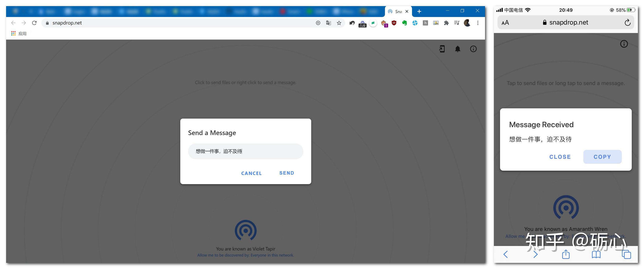This screenshot has height=269, width=644.
Task: Click the received message text on phone dialog
Action: [541, 140]
